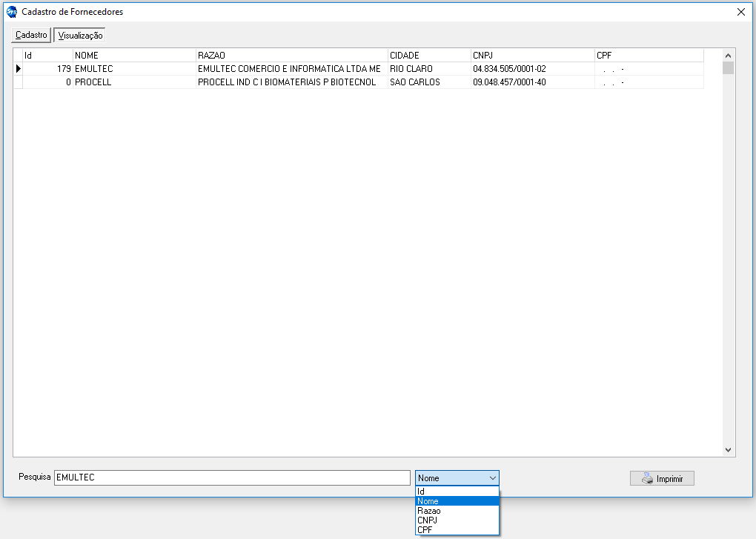Select 'CNPJ' from the dropdown options
756x539 pixels.
457,520
